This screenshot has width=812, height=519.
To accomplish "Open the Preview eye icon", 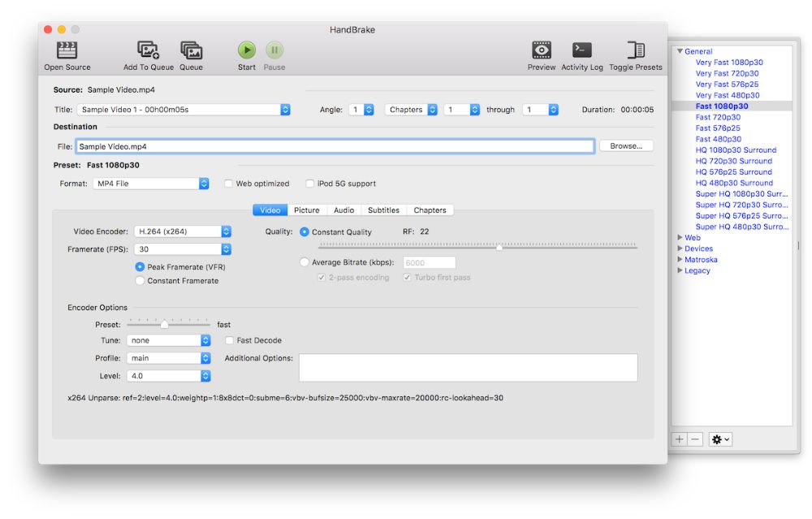I will click(x=541, y=50).
